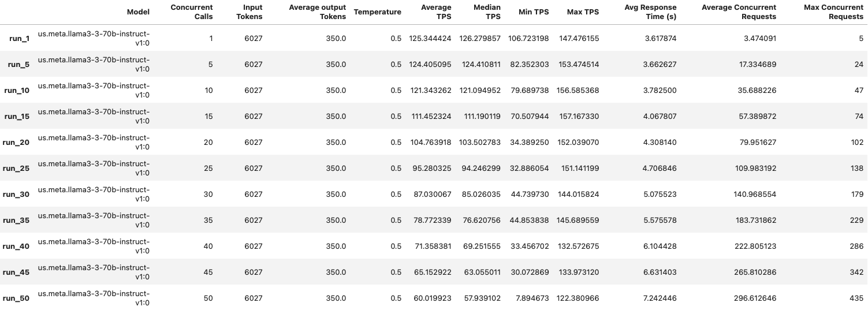
Task: Select Avg Response Time value 7.242446
Action: 660,298
